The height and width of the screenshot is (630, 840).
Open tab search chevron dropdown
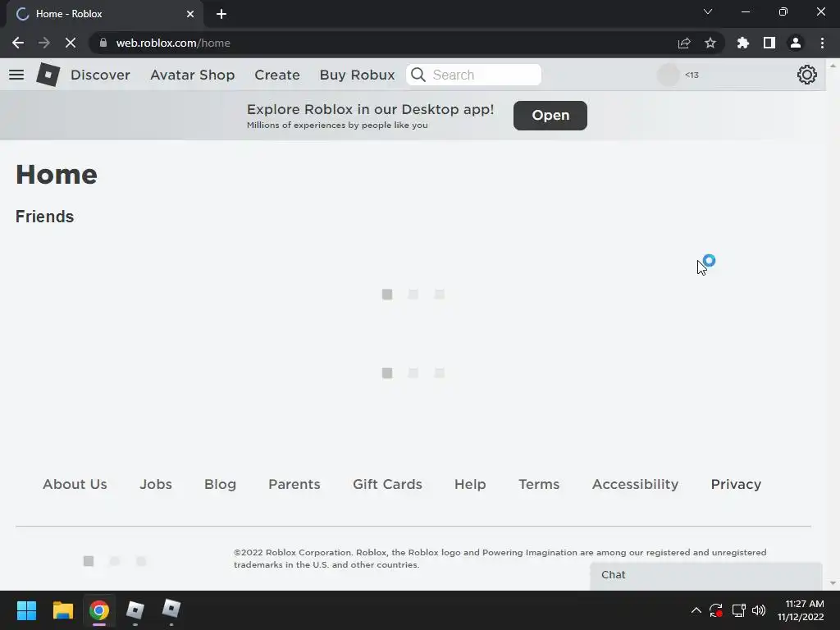coord(708,11)
